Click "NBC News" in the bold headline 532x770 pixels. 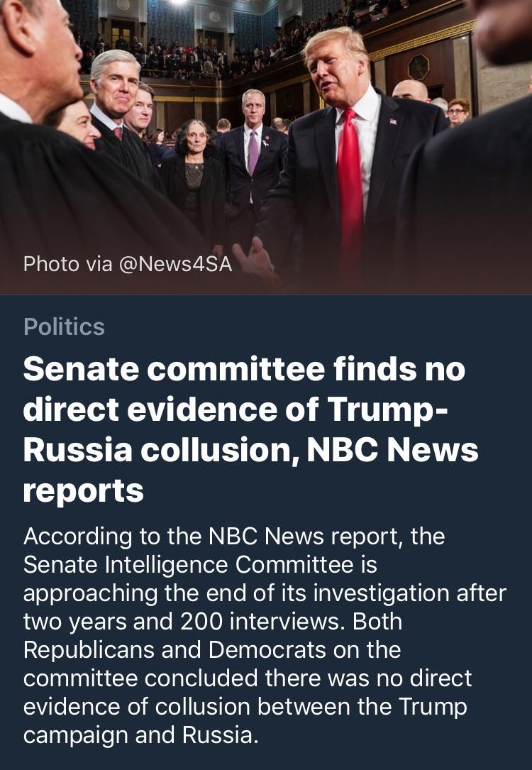point(393,450)
